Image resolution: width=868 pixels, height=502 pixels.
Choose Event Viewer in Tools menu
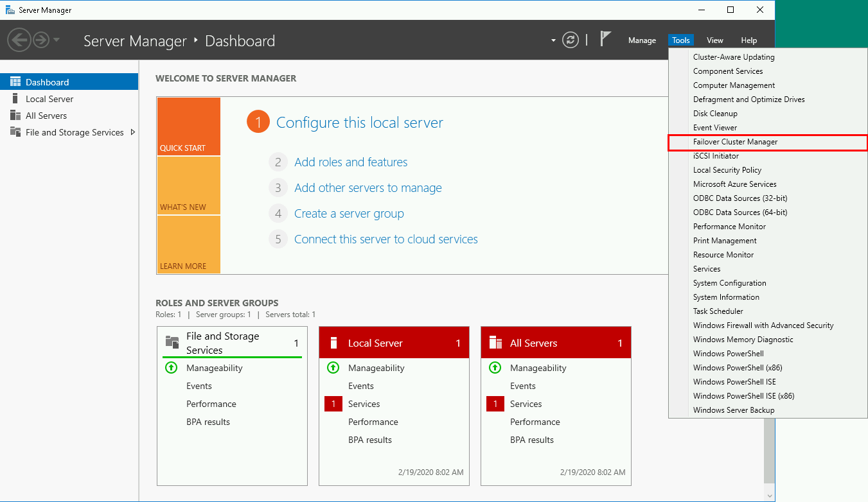tap(714, 128)
